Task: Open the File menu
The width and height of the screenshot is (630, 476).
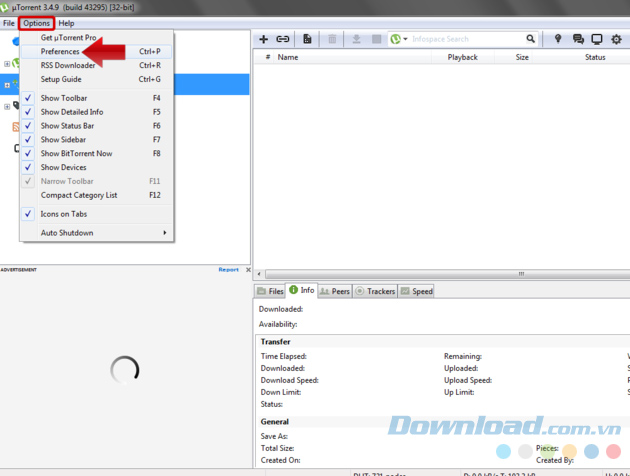Action: [9, 23]
